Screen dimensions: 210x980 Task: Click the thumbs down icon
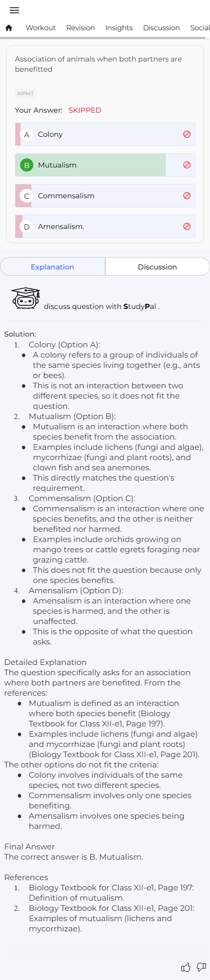(x=201, y=967)
